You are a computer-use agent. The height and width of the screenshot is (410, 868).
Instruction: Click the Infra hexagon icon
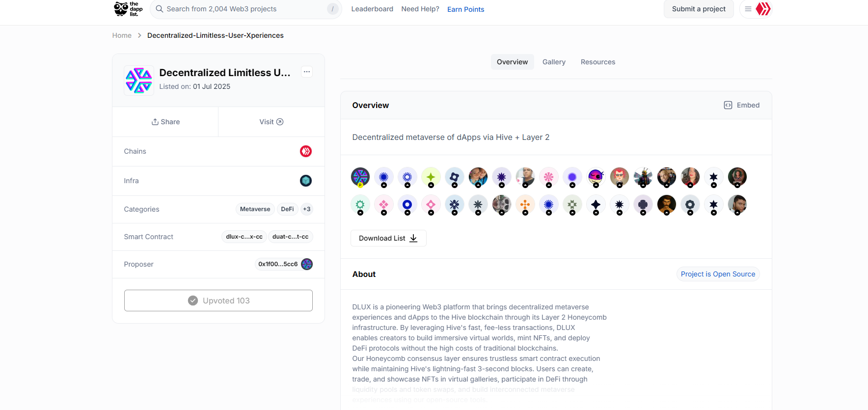click(x=306, y=181)
